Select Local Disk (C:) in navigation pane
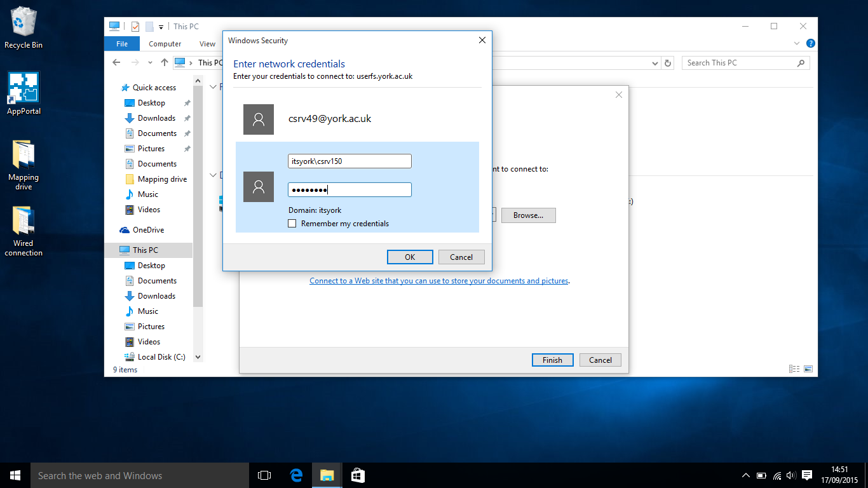Viewport: 868px width, 488px height. [161, 357]
